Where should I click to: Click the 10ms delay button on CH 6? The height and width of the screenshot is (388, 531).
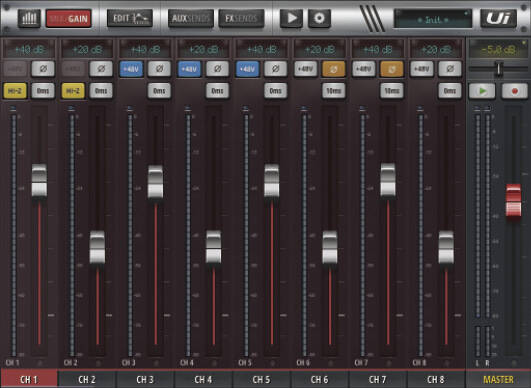point(334,91)
